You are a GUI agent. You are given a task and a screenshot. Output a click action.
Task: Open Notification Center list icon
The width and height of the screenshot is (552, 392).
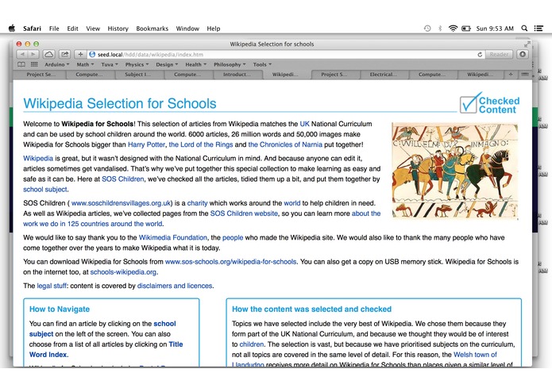coord(538,29)
